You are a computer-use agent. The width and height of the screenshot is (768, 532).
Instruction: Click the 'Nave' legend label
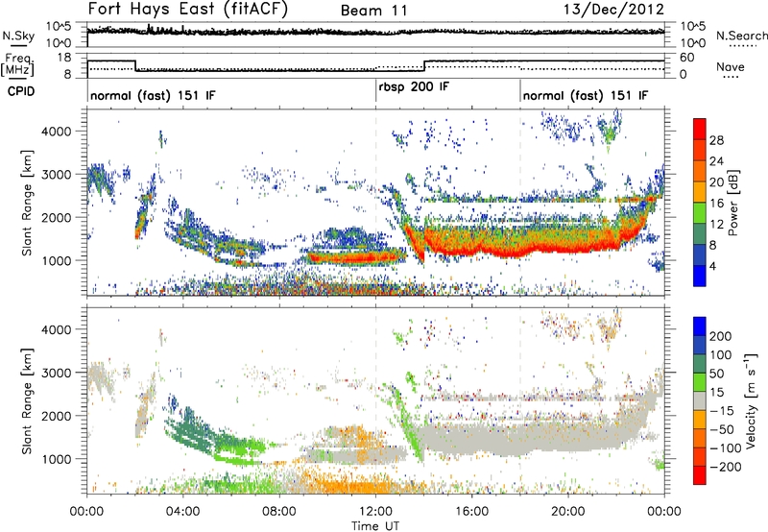(x=731, y=66)
